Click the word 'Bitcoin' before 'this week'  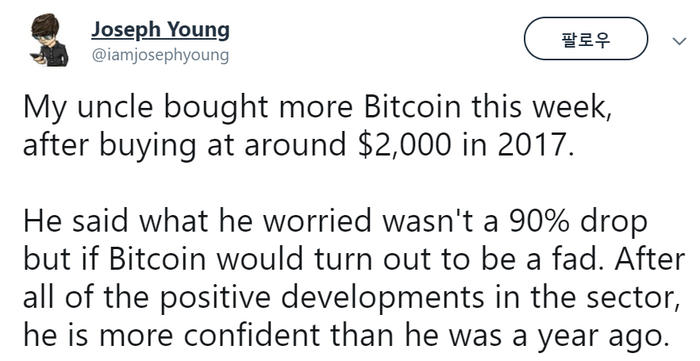412,107
